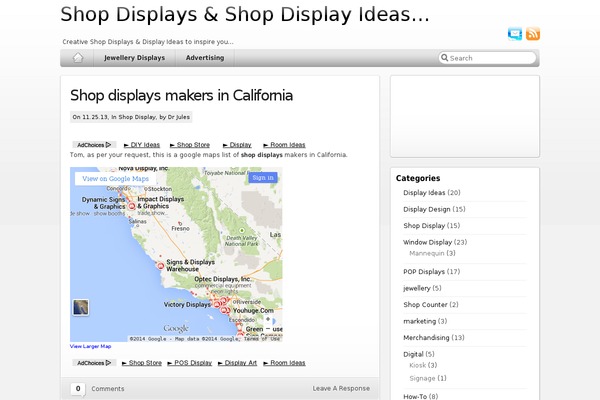Open the orange RSS feed icon

[x=533, y=34]
